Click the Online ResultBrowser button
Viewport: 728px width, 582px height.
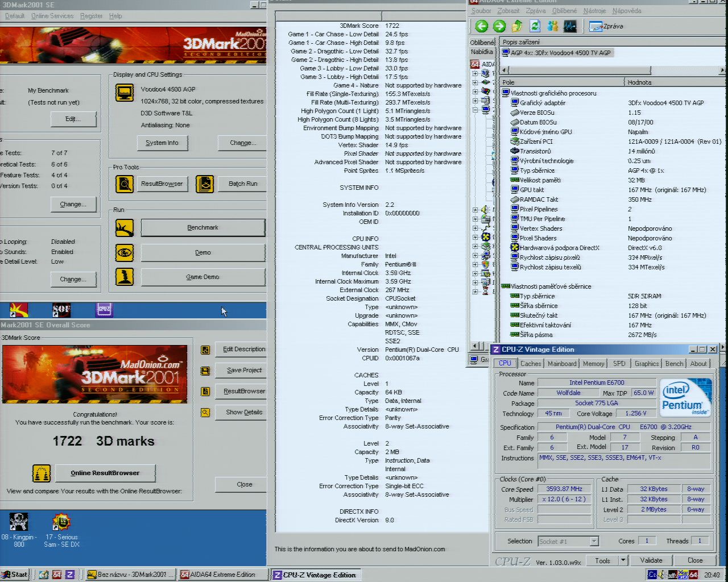(105, 473)
